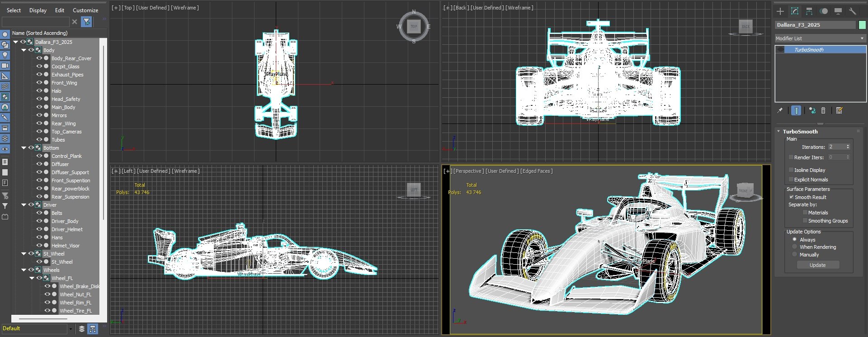
Task: Select the Manually update radio option
Action: pyautogui.click(x=794, y=254)
